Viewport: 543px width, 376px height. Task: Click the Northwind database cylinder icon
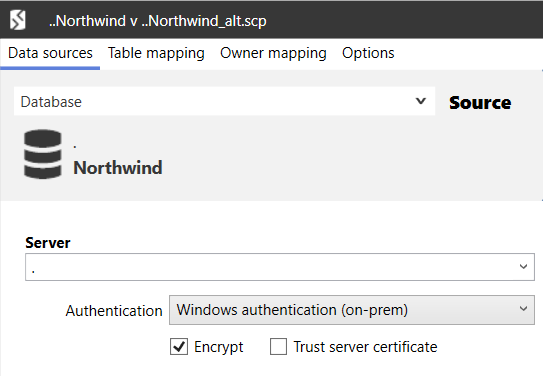(43, 154)
